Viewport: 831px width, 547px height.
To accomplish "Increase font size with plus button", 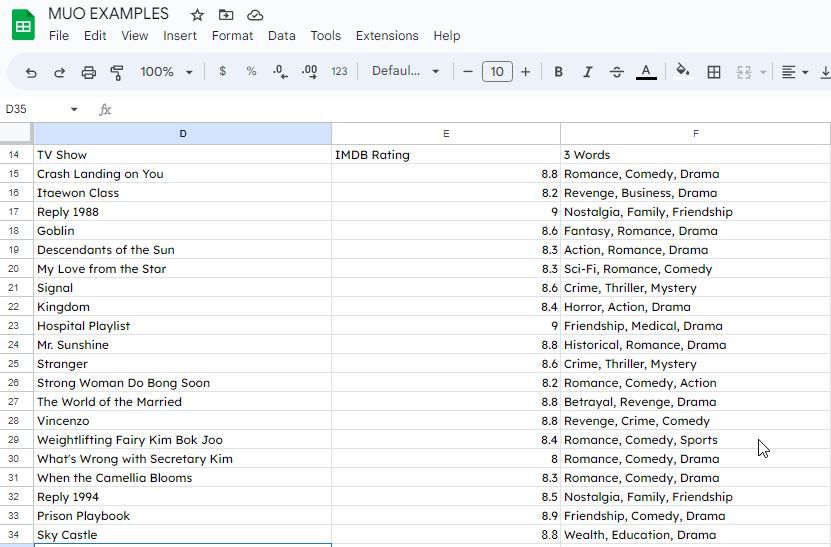I will click(525, 72).
